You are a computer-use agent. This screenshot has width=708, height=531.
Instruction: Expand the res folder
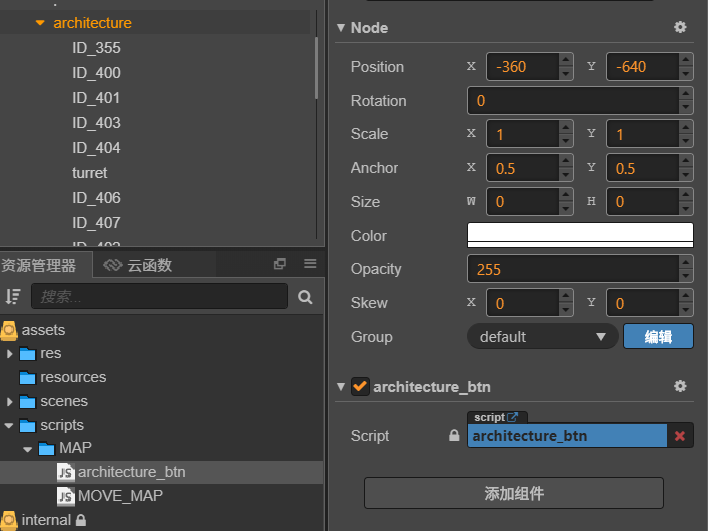[x=10, y=353]
